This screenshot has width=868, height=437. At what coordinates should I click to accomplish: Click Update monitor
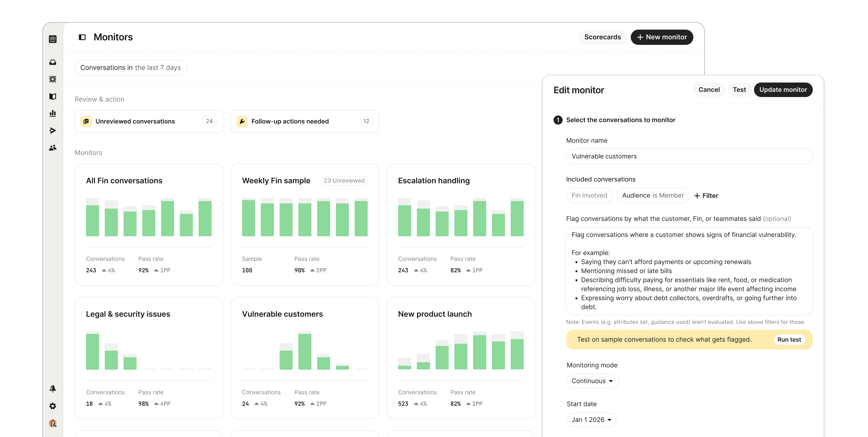pyautogui.click(x=783, y=90)
